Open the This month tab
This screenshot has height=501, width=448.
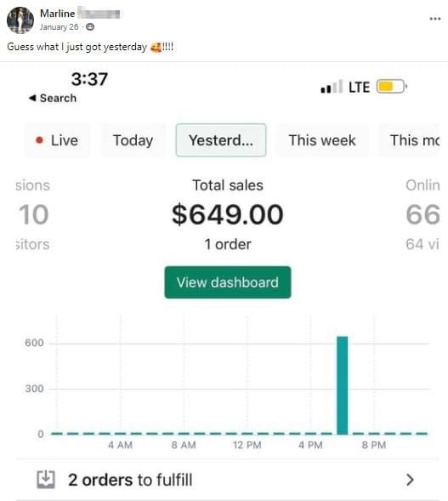pyautogui.click(x=410, y=140)
